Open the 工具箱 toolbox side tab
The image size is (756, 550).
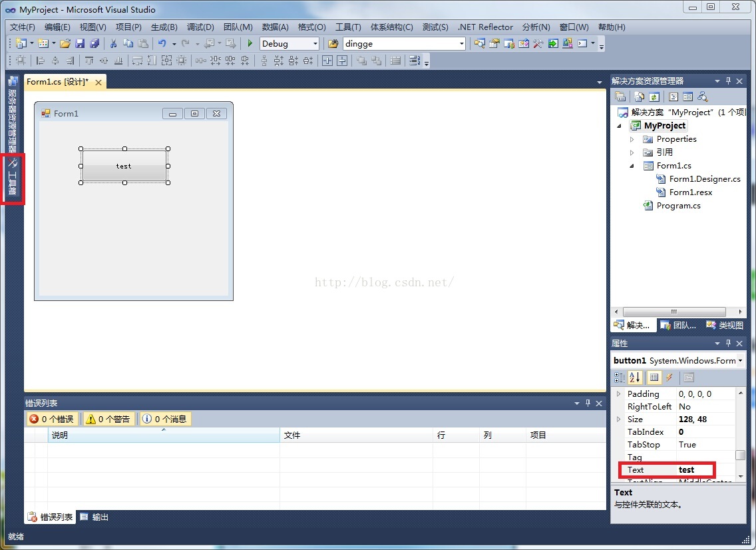13,177
